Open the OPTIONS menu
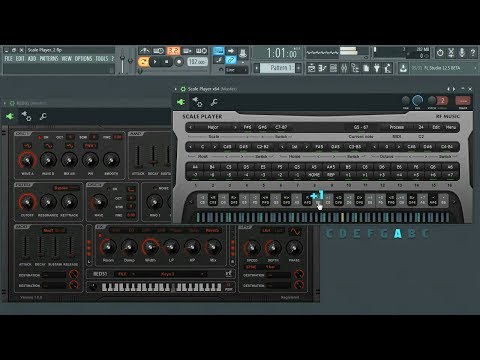Screen dimensions: 480x360 [x=83, y=59]
